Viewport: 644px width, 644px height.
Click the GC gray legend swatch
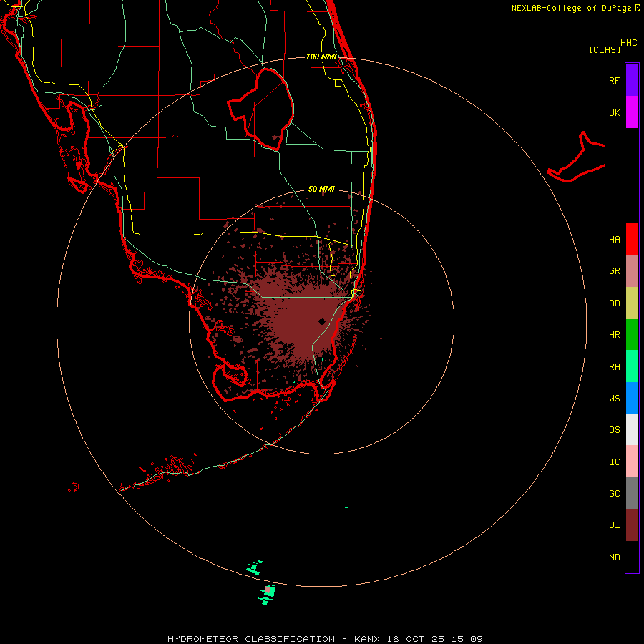[632, 493]
